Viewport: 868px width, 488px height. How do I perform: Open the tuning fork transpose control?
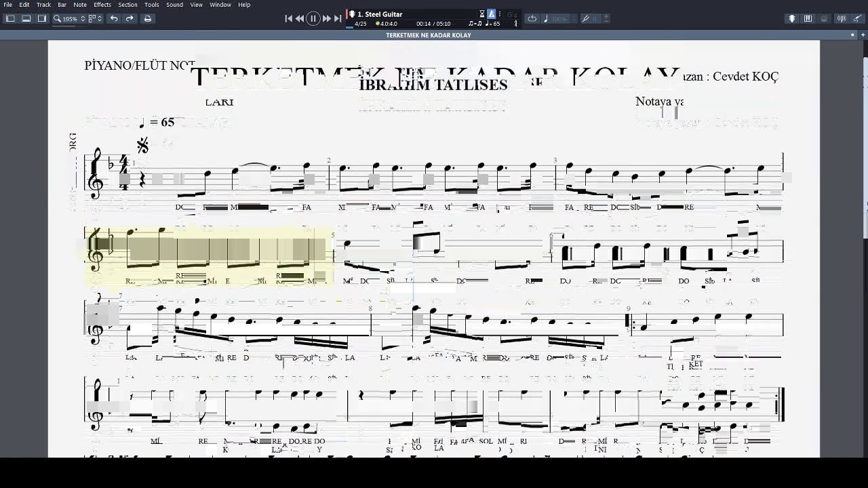tap(591, 18)
